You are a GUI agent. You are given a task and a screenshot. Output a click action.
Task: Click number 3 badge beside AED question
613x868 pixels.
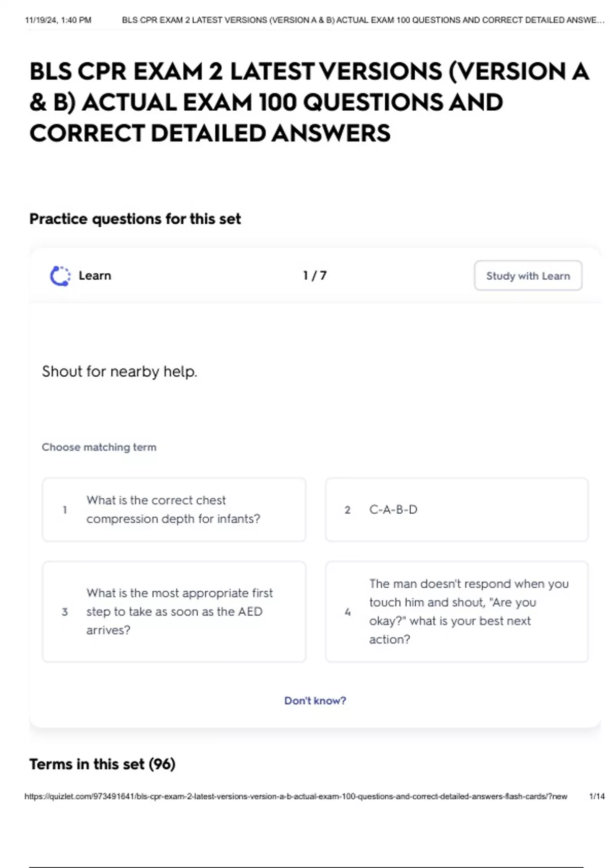[x=65, y=612]
